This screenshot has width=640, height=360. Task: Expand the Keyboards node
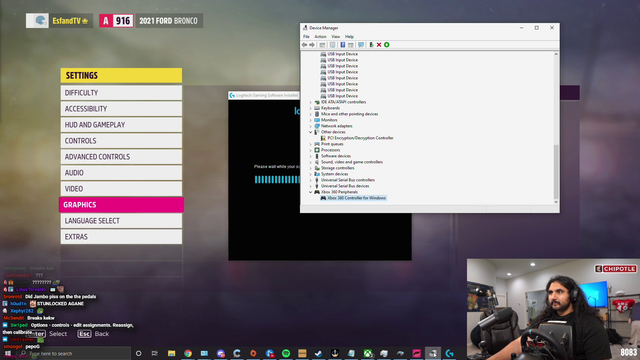[x=311, y=108]
